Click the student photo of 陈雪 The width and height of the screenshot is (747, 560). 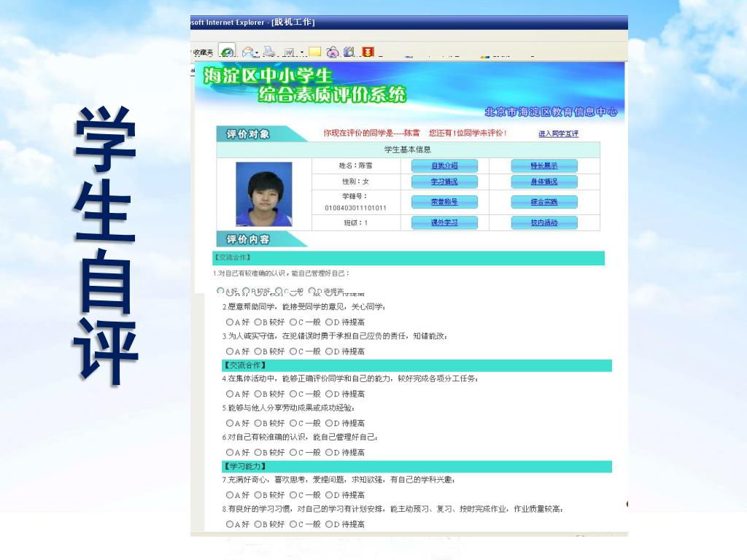click(264, 194)
